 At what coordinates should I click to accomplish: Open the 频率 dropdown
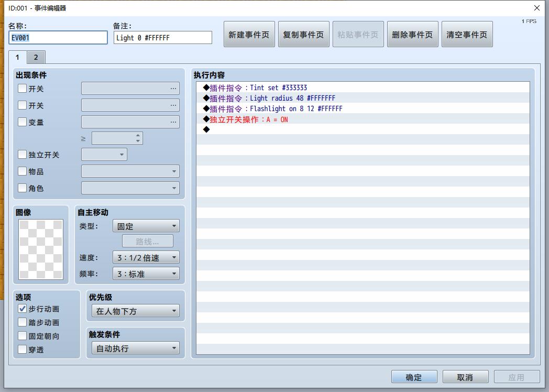click(x=146, y=274)
